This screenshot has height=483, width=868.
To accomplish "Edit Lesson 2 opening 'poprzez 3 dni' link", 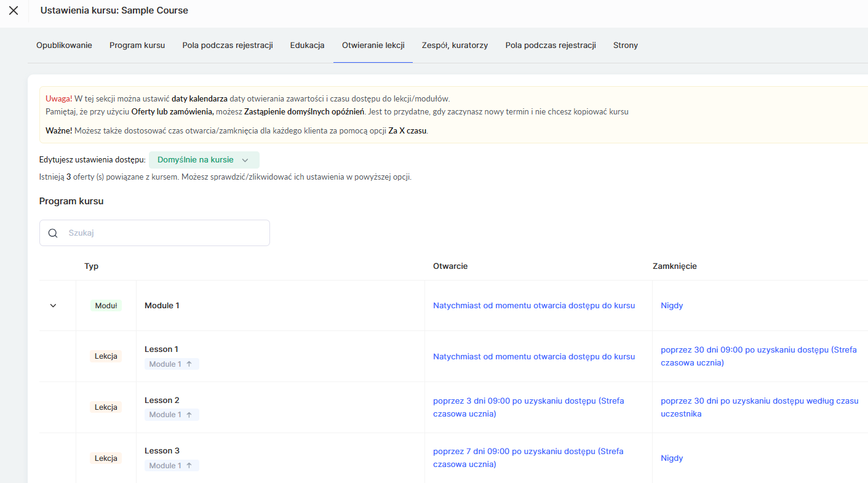I will coord(528,407).
